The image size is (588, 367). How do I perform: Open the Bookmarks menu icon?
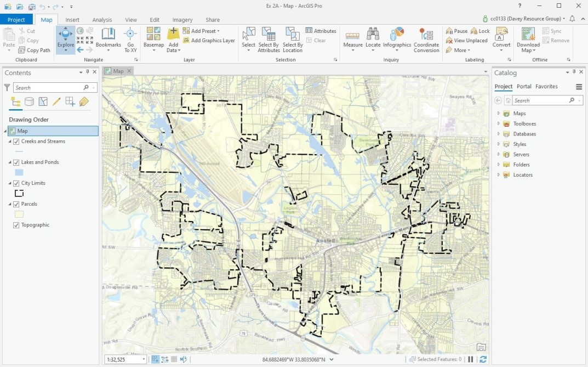pos(108,35)
